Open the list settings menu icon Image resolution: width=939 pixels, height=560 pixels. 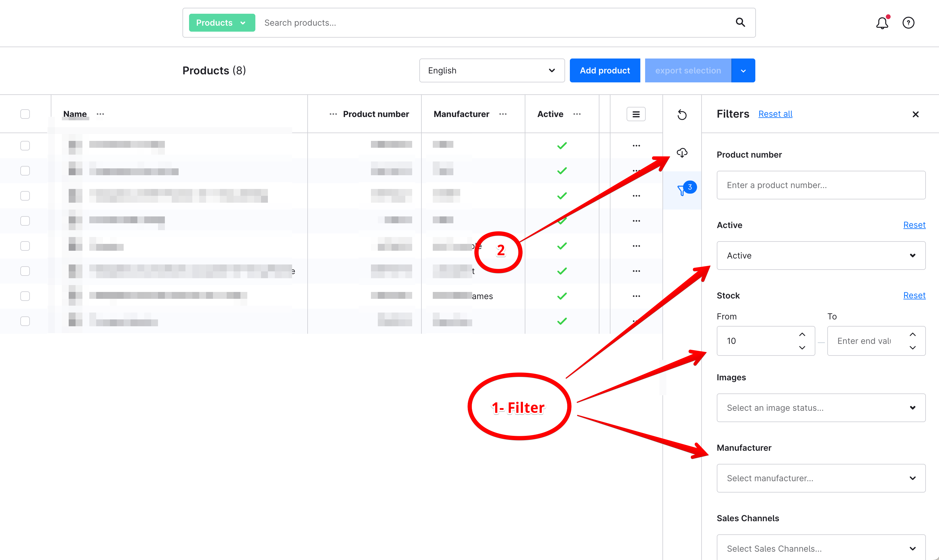click(x=636, y=114)
